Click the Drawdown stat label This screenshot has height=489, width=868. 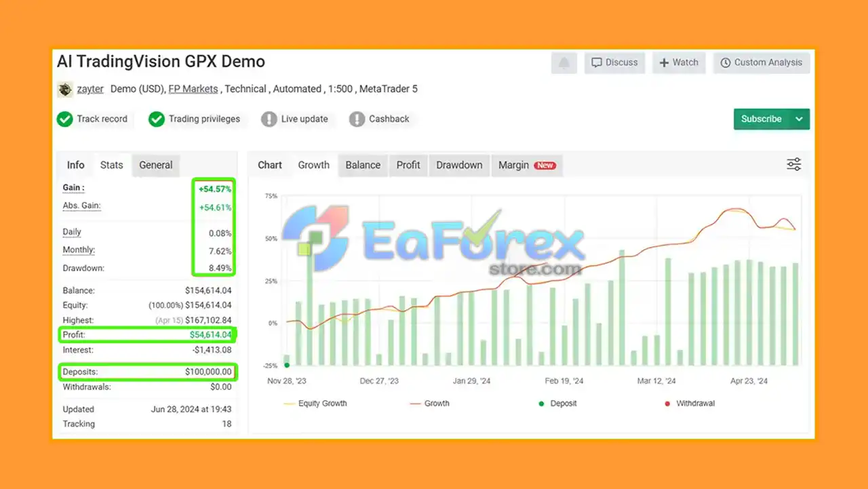(x=83, y=268)
